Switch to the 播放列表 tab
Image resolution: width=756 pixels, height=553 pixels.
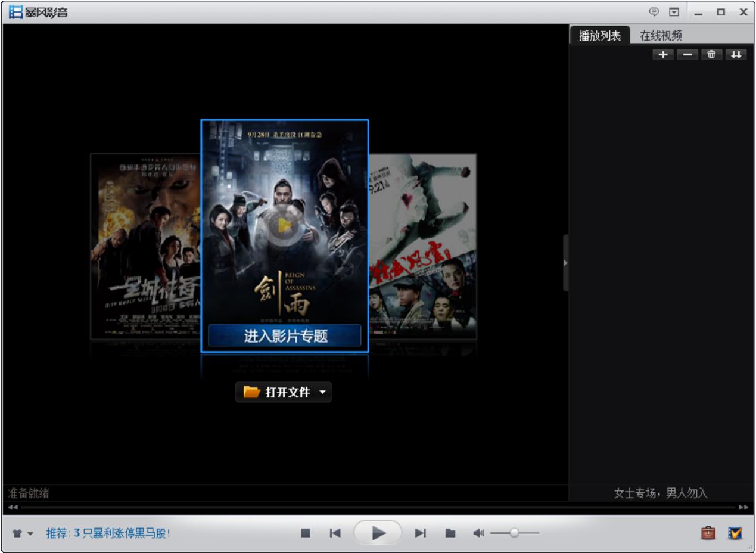coord(600,36)
